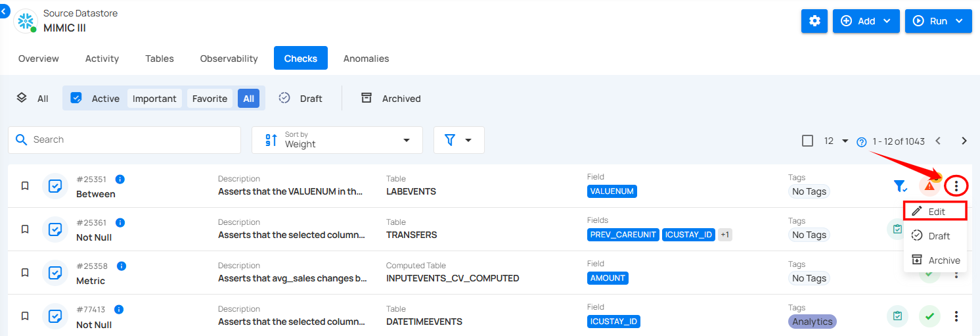Expand the +1 more fields badge
The height and width of the screenshot is (336, 980).
[724, 235]
